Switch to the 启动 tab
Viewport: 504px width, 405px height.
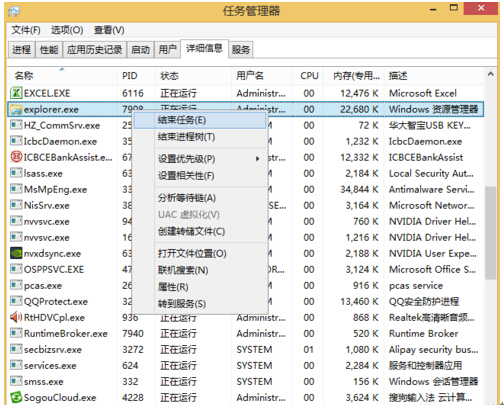click(x=140, y=50)
